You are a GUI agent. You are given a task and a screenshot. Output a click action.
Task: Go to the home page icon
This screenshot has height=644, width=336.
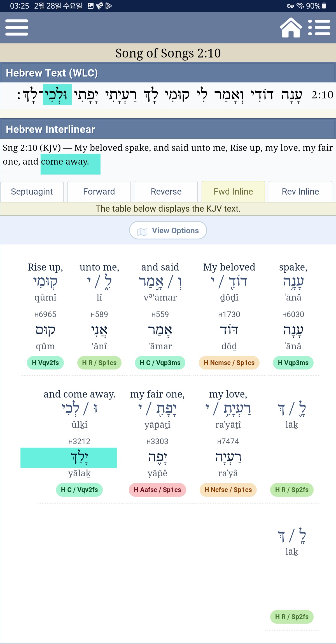pyautogui.click(x=291, y=27)
